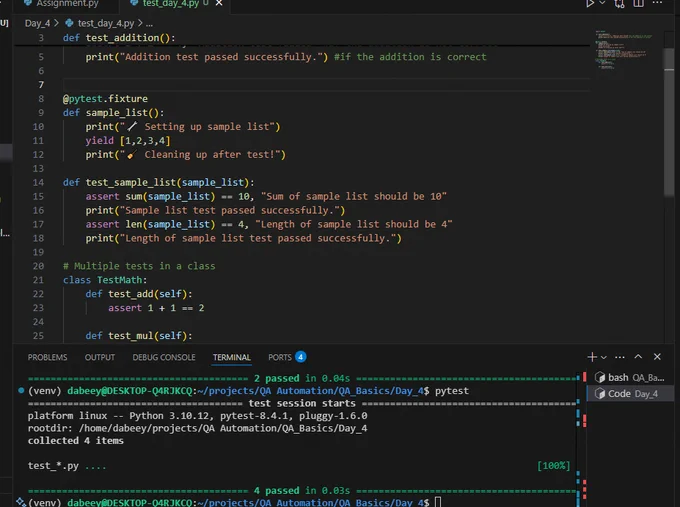Split the editor with the split icon
Image resolution: width=680 pixels, height=507 pixels.
pyautogui.click(x=638, y=3)
